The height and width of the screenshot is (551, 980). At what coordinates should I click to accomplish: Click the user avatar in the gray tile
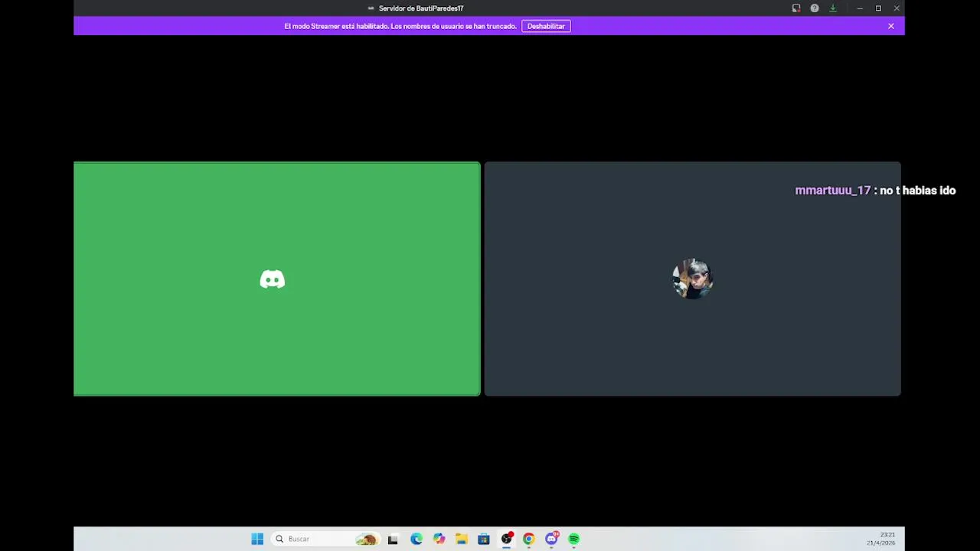(692, 279)
